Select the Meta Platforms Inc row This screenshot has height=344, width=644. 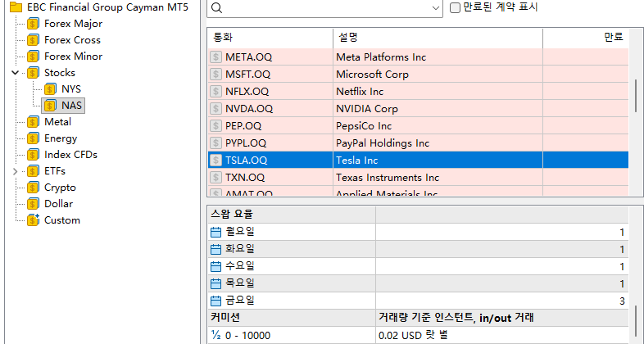pos(418,57)
